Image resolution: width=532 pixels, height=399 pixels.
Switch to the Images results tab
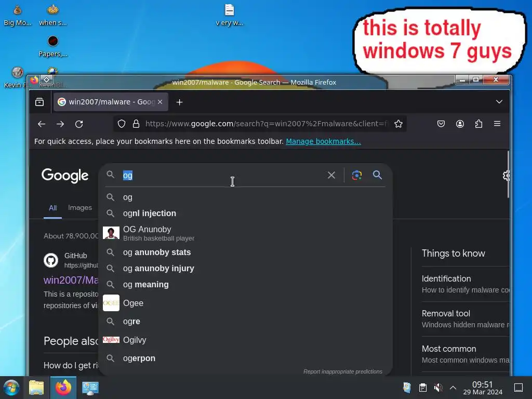click(x=79, y=208)
